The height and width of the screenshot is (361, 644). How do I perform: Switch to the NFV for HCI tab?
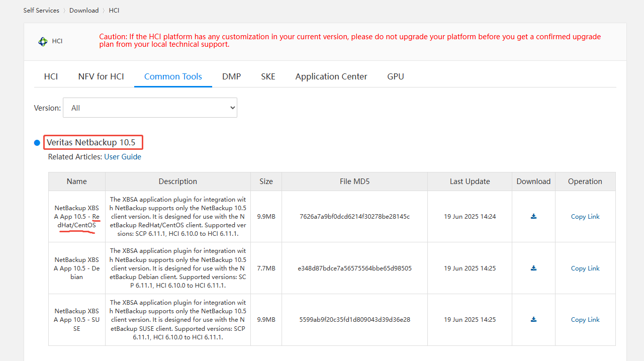pos(101,76)
